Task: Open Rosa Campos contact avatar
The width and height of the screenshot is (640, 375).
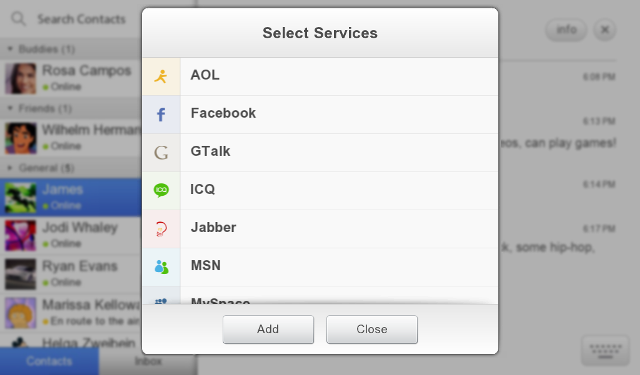Action: [x=20, y=78]
